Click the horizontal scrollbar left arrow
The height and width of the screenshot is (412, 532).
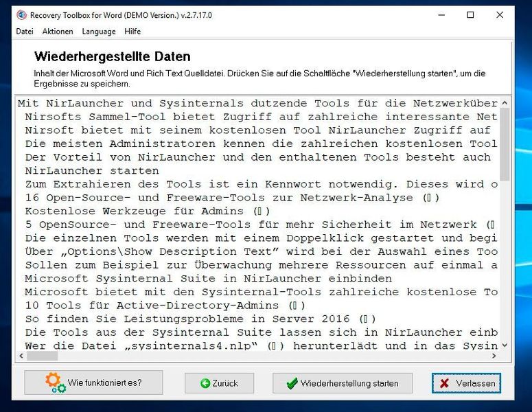click(x=21, y=356)
